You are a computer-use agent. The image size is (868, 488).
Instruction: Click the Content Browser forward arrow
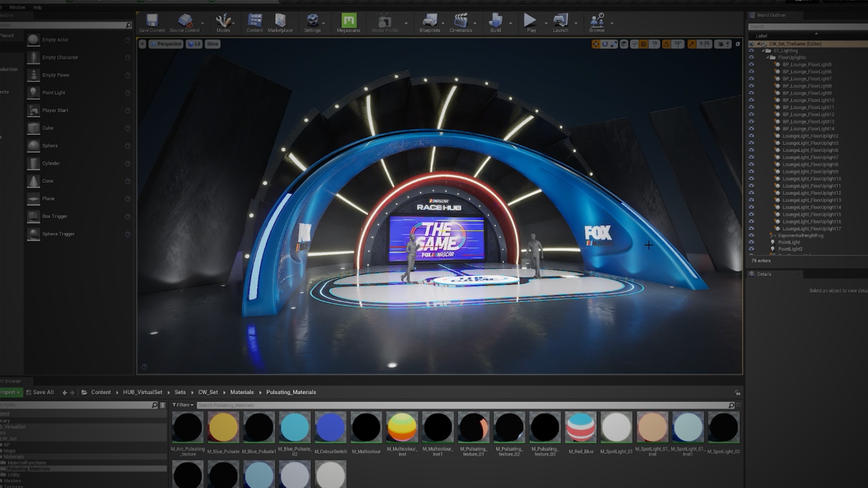pos(72,392)
